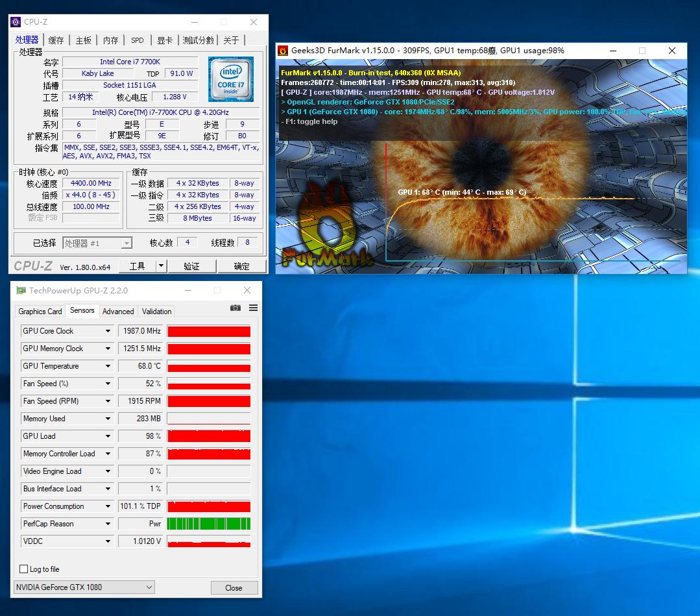Viewport: 700px width, 616px height.
Task: Switch to CPU-Z 主板 tab
Action: [83, 40]
